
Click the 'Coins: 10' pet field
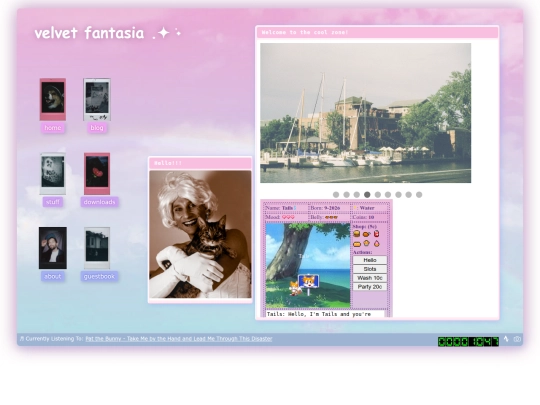[x=370, y=217]
